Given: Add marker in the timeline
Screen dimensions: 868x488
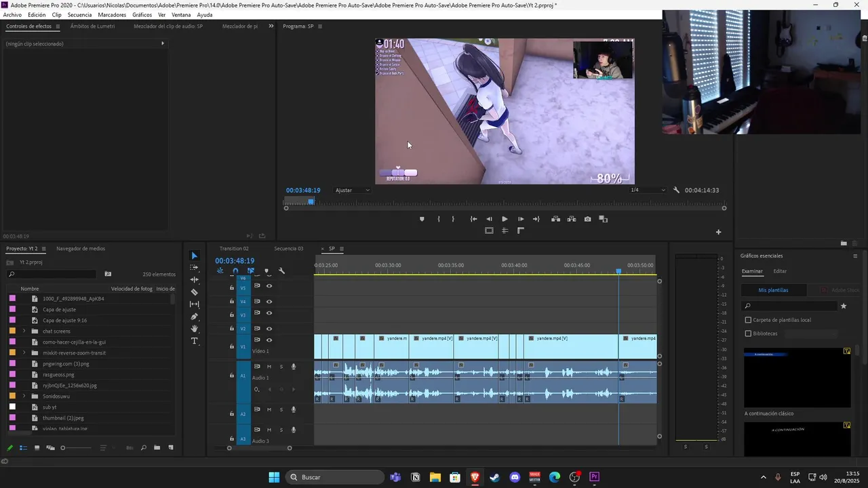Looking at the screenshot, I should [267, 271].
